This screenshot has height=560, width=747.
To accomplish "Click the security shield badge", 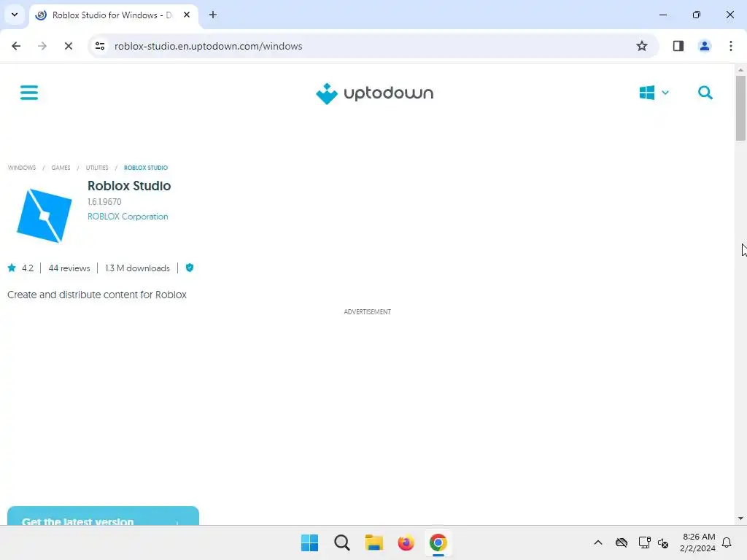I will [x=190, y=268].
